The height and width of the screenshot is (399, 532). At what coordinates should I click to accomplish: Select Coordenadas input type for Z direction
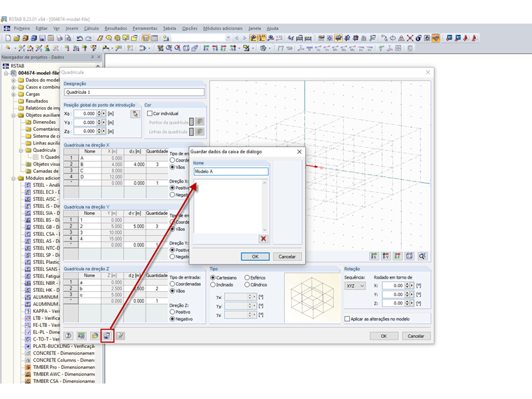click(x=172, y=284)
